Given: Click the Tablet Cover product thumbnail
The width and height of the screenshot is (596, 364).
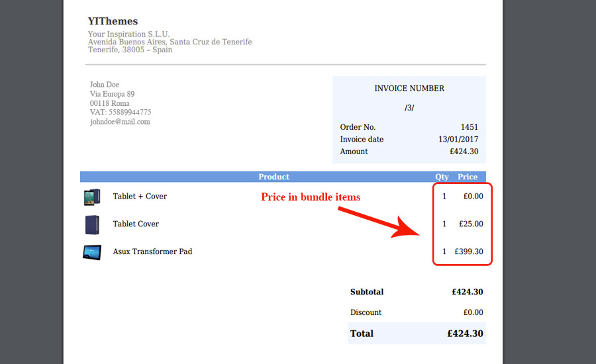Looking at the screenshot, I should [x=92, y=224].
